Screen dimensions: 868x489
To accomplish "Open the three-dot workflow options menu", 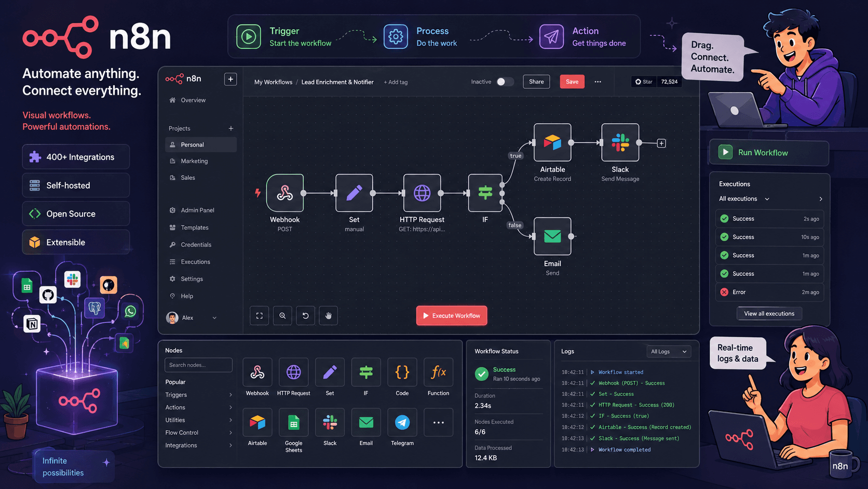I will 598,82.
